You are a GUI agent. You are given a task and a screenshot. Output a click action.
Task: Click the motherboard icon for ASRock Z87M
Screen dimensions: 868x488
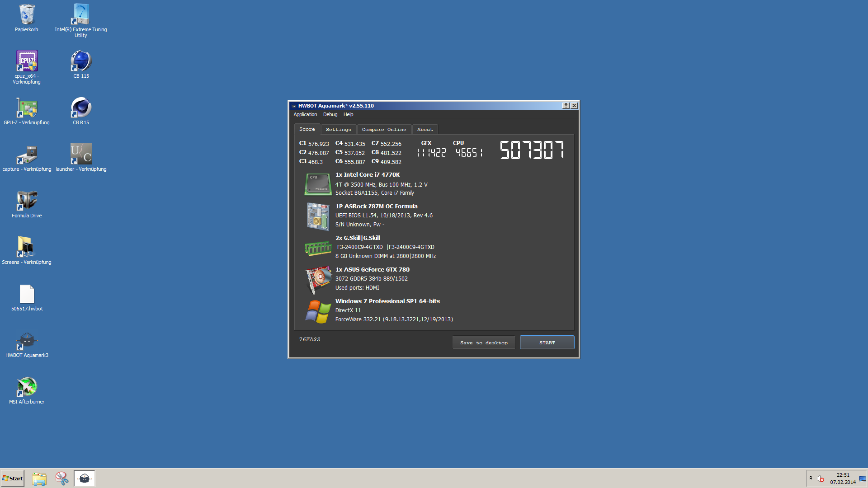[x=318, y=216]
